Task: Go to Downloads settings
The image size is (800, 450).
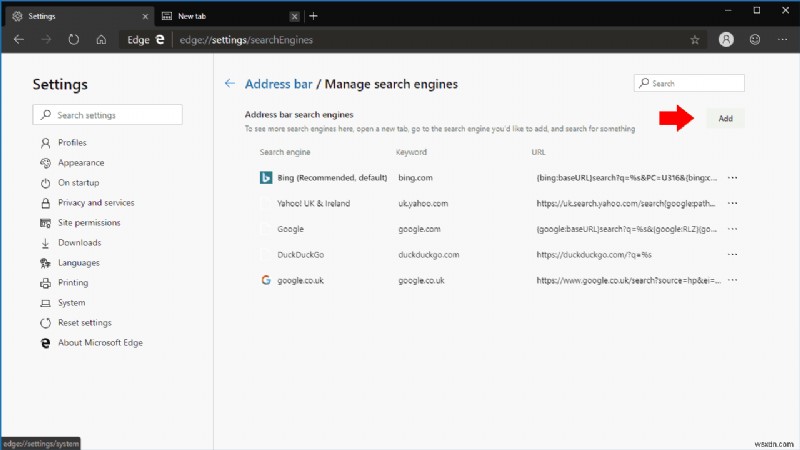Action: [x=80, y=242]
